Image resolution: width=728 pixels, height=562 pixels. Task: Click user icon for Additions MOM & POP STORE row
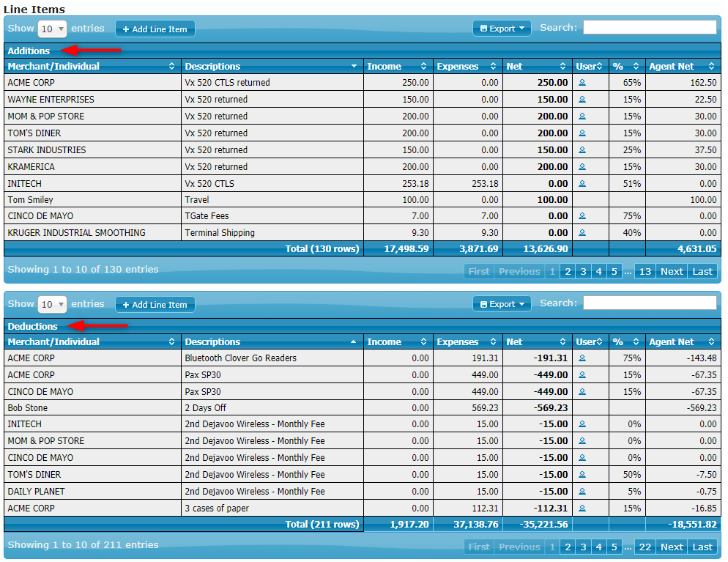pos(582,116)
